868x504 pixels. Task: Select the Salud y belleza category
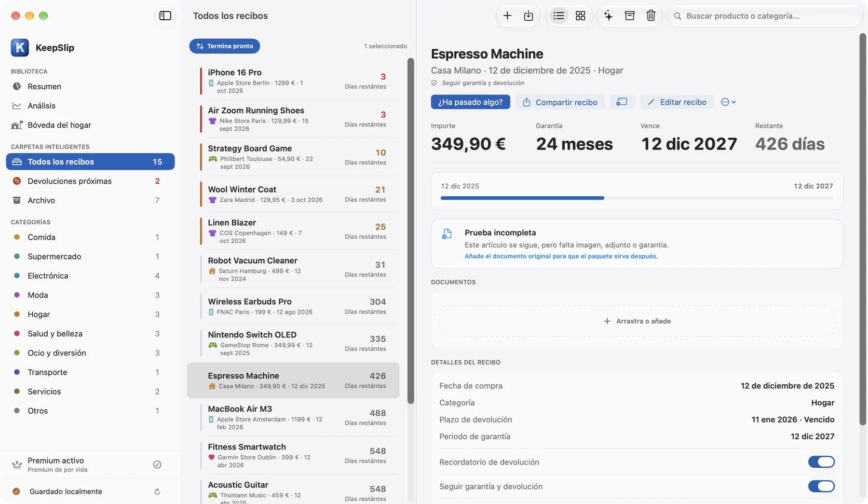click(x=90, y=333)
